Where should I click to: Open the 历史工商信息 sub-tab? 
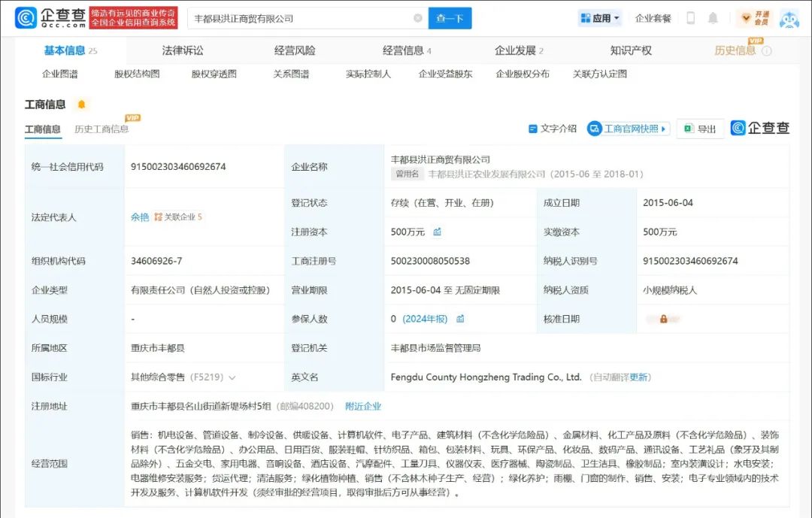click(x=101, y=129)
